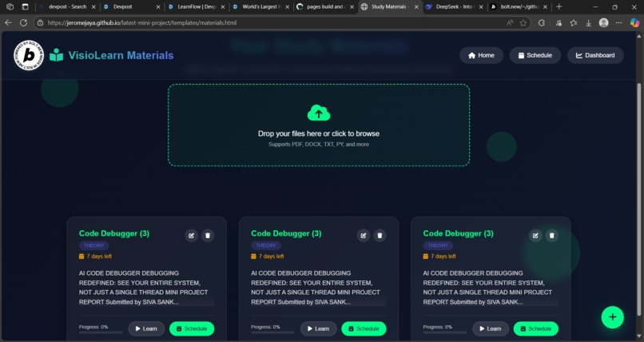The height and width of the screenshot is (342, 644).
Task: Close the 'Study Materials' tab
Action: coord(416,7)
